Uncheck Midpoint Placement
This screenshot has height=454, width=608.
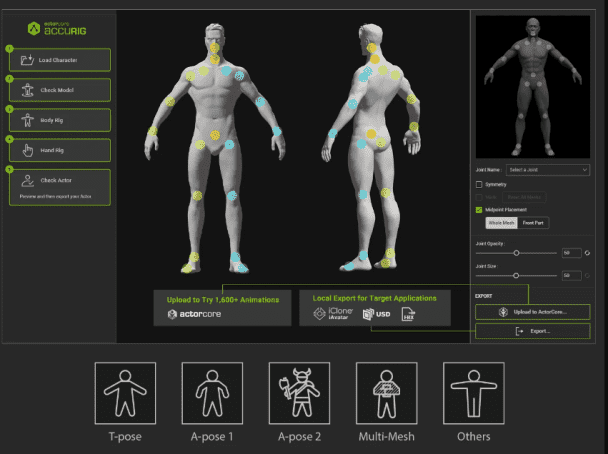[x=479, y=210]
